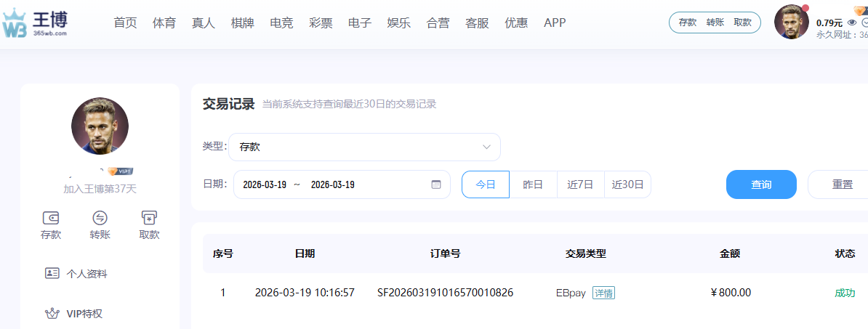
Task: Open 取款 withdrawal icon in sidebar
Action: [x=149, y=217]
